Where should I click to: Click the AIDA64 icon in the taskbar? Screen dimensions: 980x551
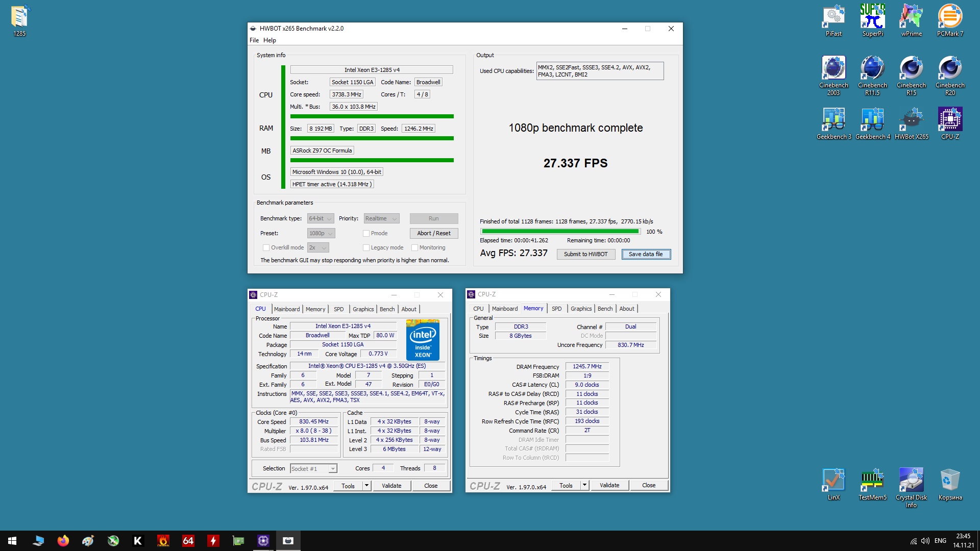click(x=188, y=541)
